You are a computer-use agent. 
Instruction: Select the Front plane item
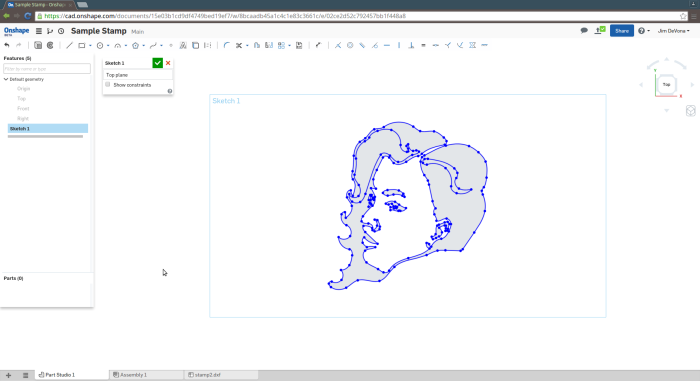pyautogui.click(x=23, y=109)
